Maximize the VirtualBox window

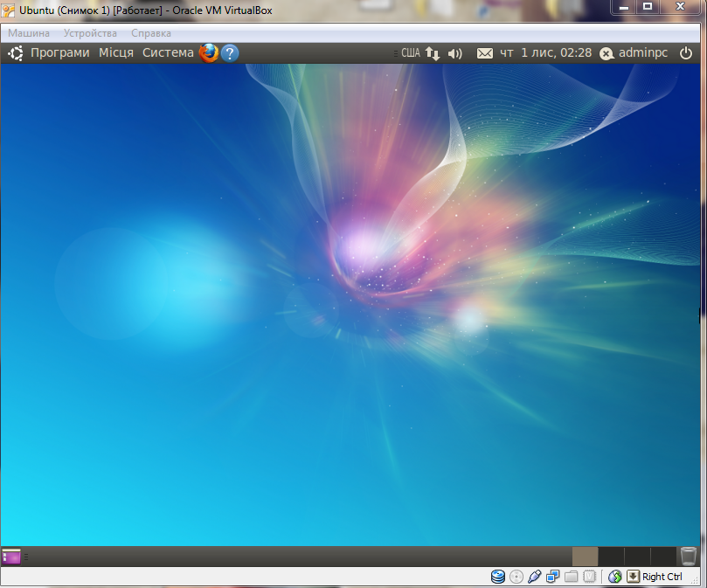(x=648, y=6)
